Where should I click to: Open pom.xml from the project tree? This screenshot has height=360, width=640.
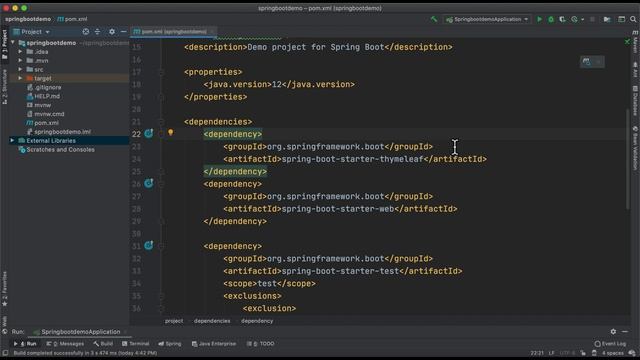42,123
